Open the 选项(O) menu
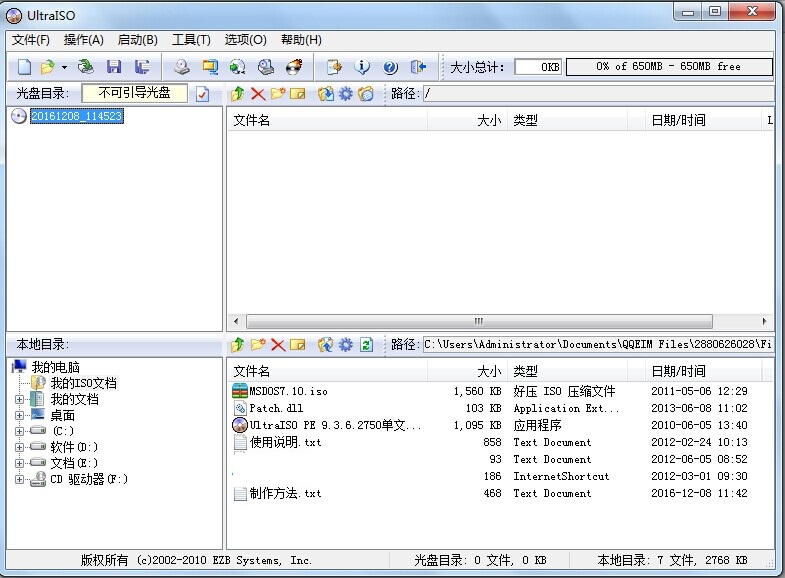Viewport: 785px width, 578px height. click(245, 40)
